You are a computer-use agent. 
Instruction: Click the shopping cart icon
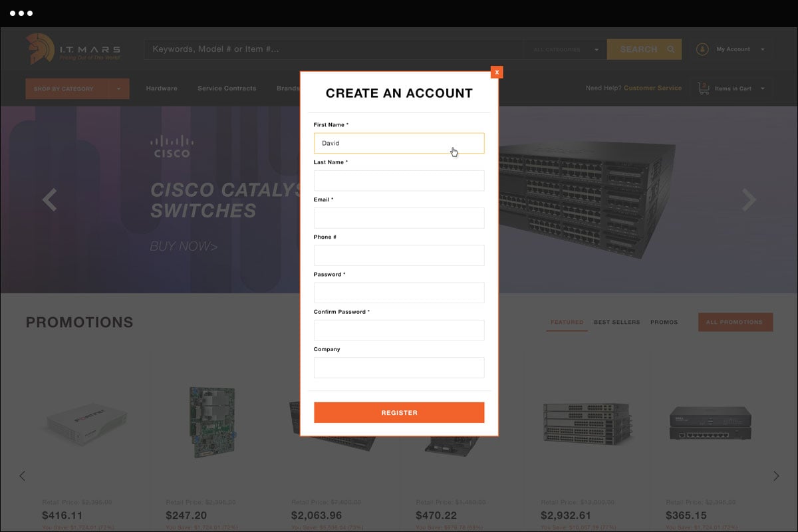703,88
